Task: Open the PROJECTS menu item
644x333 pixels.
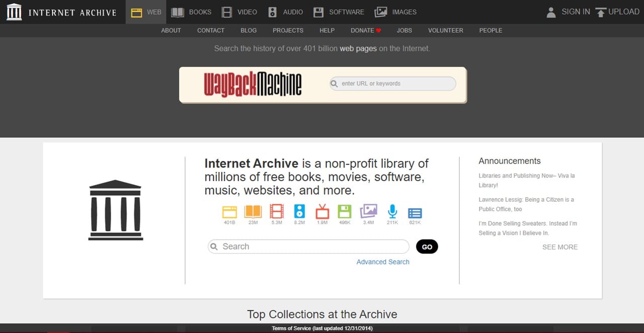Action: (x=288, y=30)
